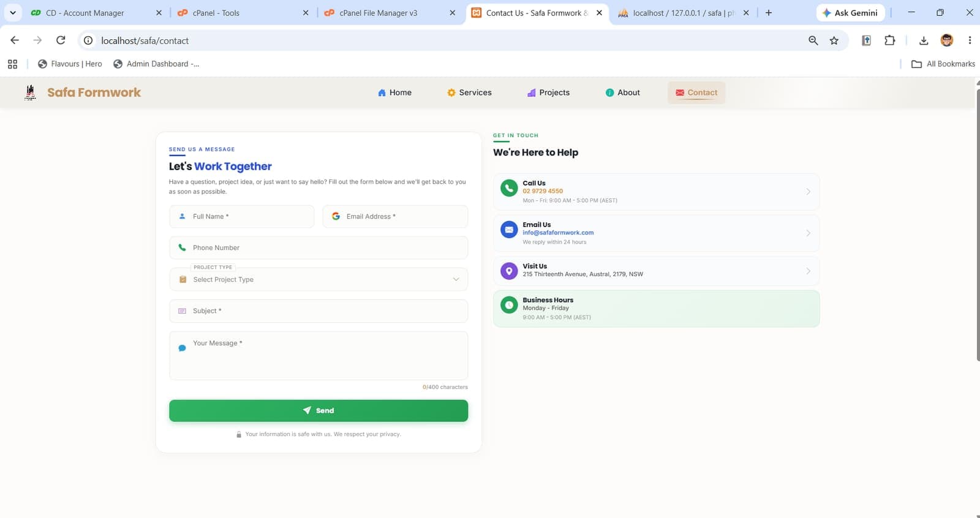Click the browser reload icon
Viewport: 980px width, 518px height.
point(61,40)
